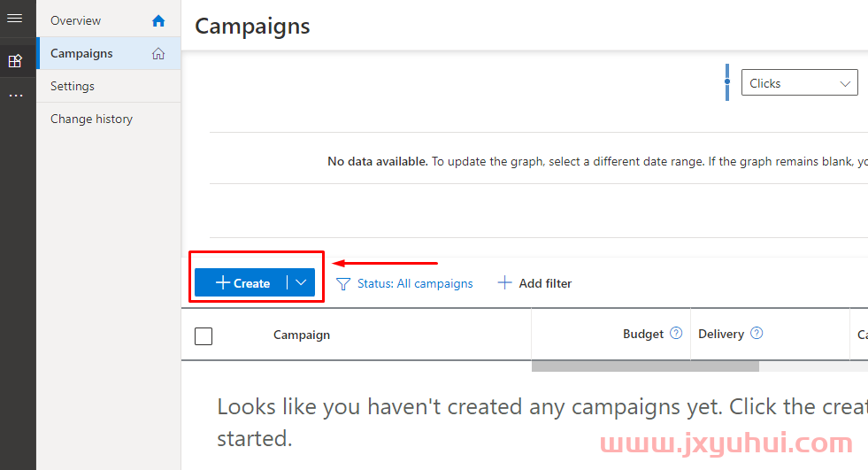Click the Status: All campaigns filter link
Screen dimensions: 868x470
415,283
